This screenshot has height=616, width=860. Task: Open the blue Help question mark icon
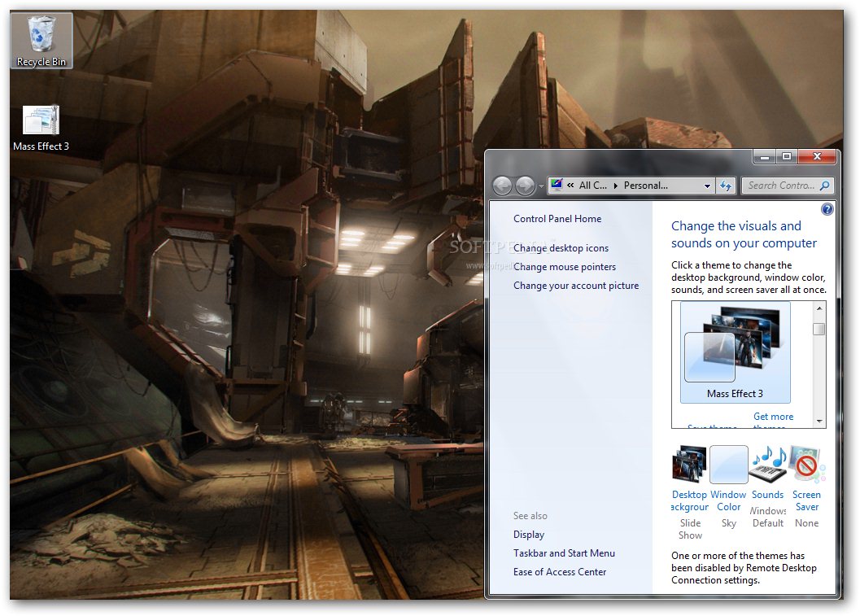(827, 209)
